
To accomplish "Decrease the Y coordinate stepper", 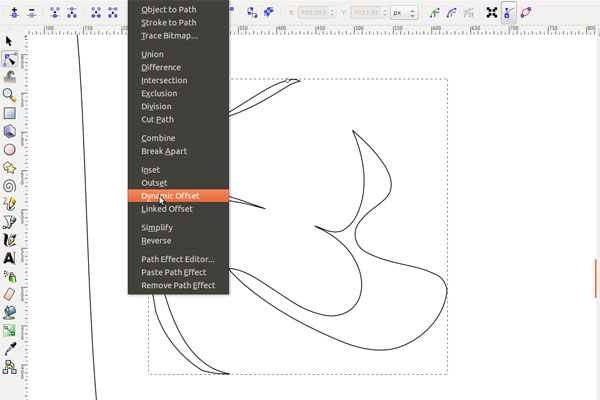I will (385, 16).
